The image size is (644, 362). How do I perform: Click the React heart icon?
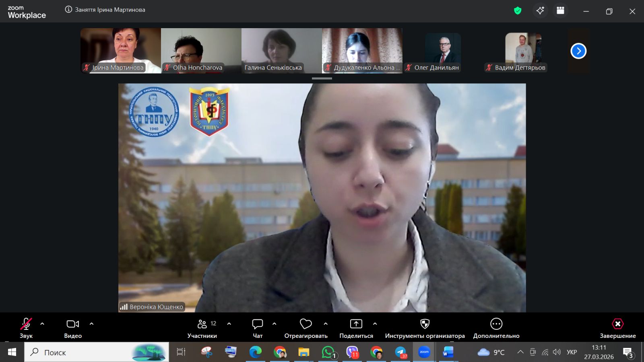[x=305, y=324]
